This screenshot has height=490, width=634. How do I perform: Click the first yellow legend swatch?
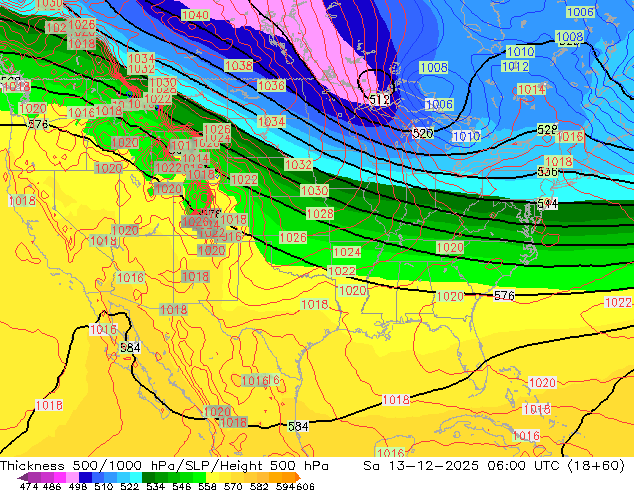click(212, 477)
